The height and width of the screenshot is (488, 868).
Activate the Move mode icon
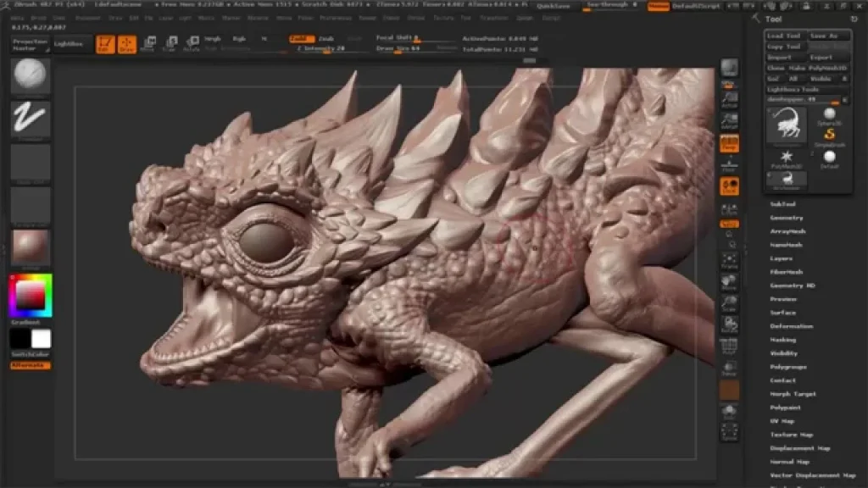point(147,44)
